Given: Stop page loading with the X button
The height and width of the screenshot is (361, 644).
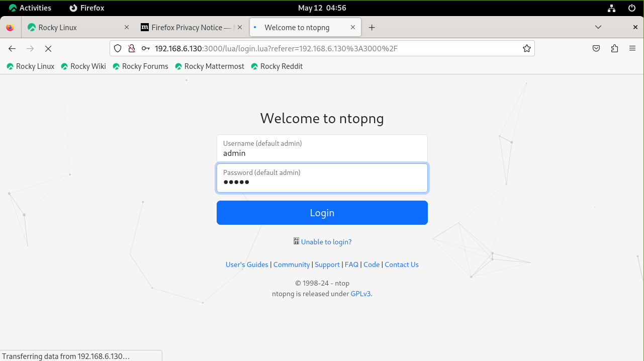Looking at the screenshot, I should 48,48.
